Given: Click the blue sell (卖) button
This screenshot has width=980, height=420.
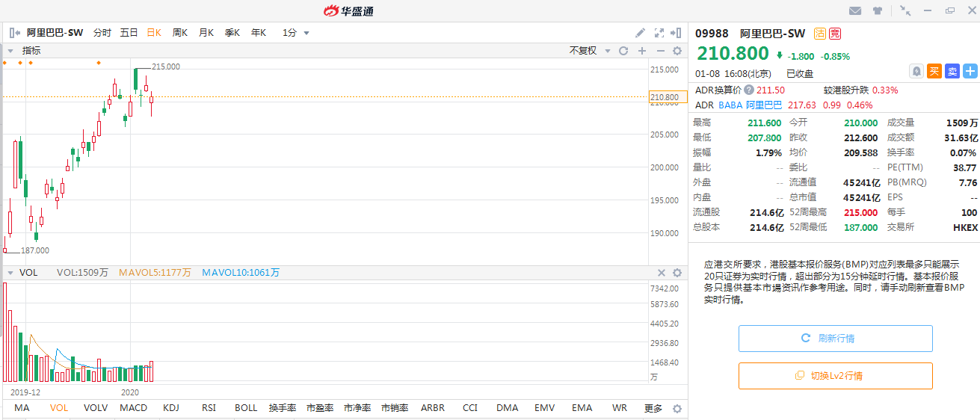Looking at the screenshot, I should click(x=952, y=71).
